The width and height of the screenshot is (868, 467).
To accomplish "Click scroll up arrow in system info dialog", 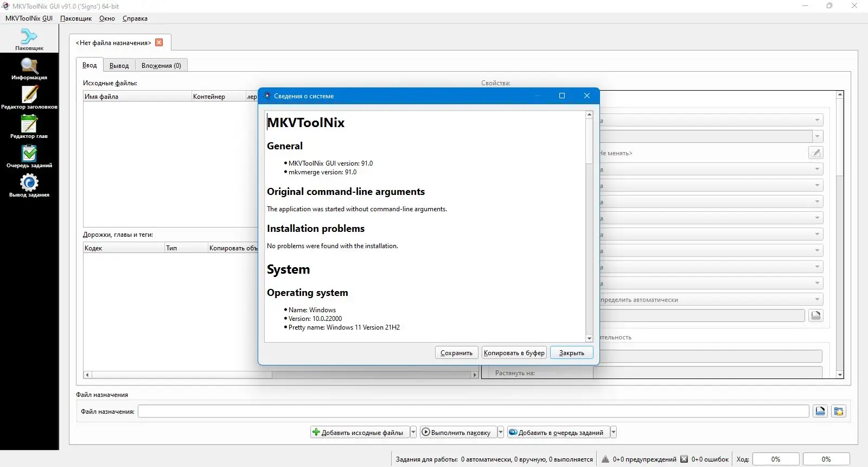I will (589, 115).
